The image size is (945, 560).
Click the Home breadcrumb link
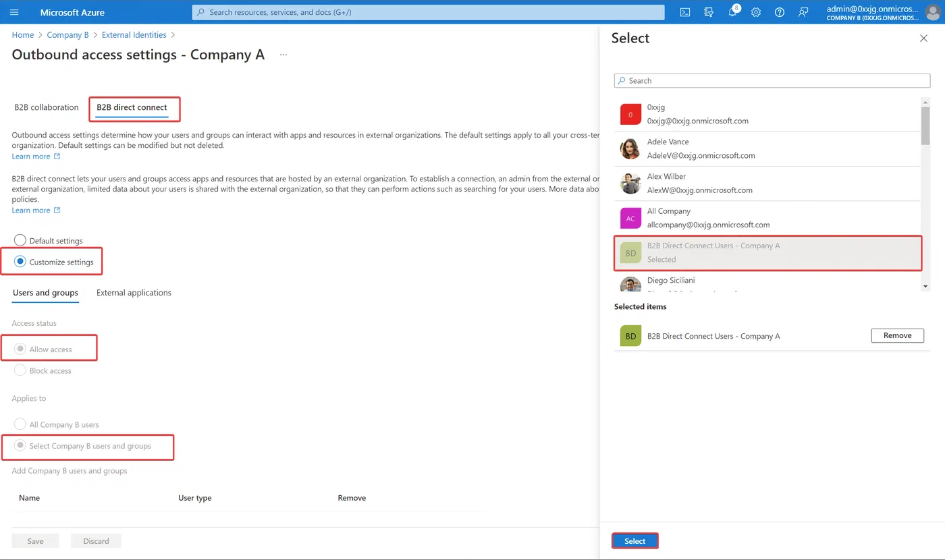(23, 35)
